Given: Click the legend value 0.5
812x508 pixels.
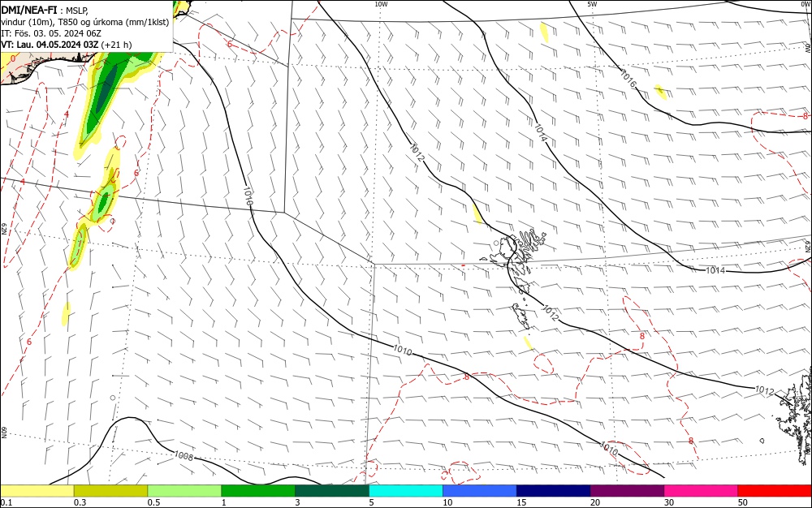Looking at the screenshot, I should (x=153, y=502).
